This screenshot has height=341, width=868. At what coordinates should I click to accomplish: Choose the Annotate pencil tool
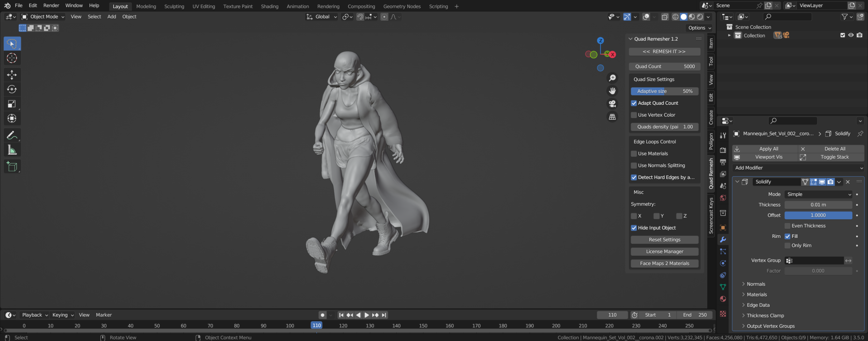click(x=12, y=135)
